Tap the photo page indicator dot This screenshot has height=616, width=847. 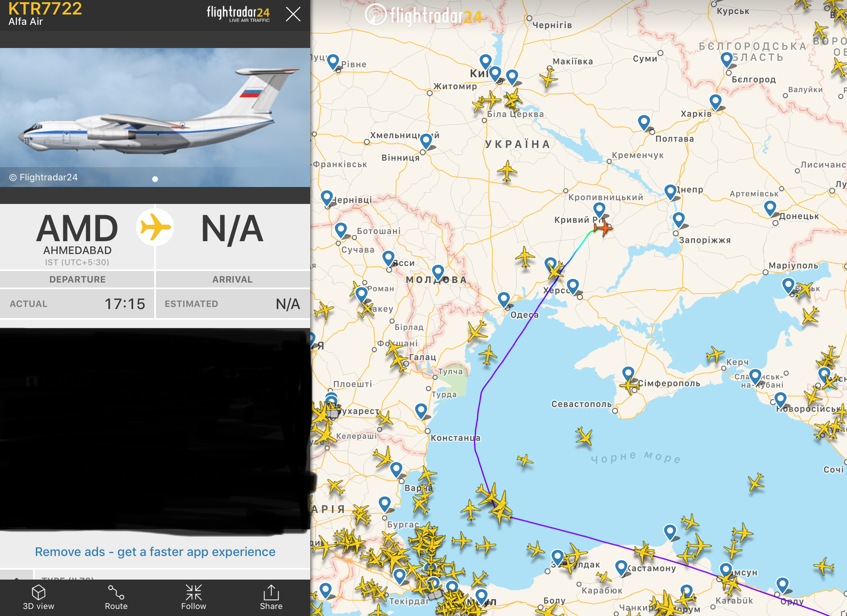point(155,179)
